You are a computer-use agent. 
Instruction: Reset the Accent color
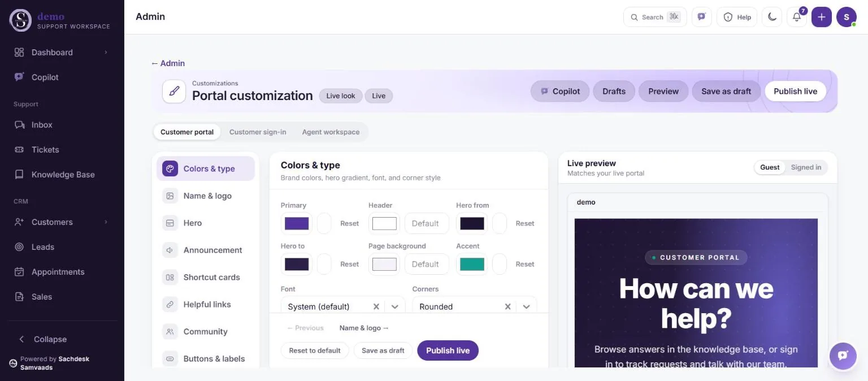pyautogui.click(x=524, y=264)
